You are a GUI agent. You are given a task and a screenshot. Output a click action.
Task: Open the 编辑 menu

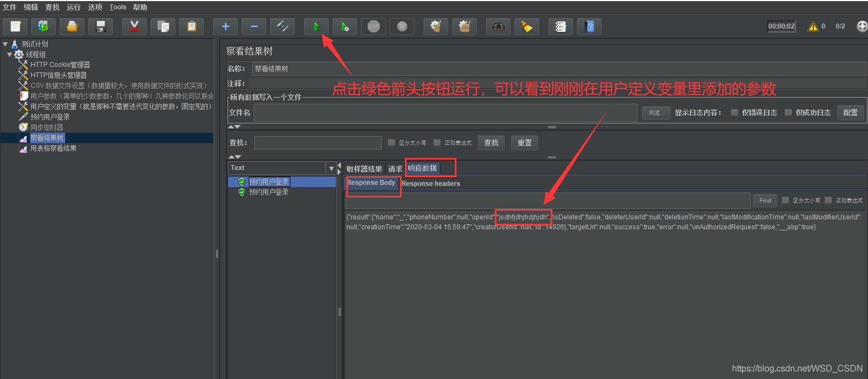coord(31,7)
